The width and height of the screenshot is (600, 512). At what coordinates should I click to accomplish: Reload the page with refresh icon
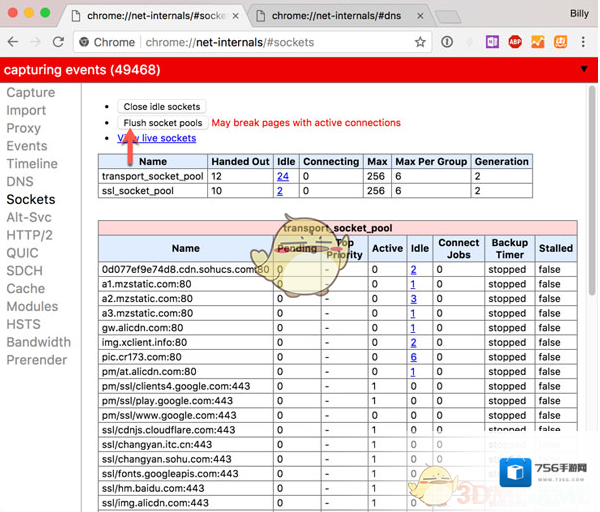click(58, 42)
